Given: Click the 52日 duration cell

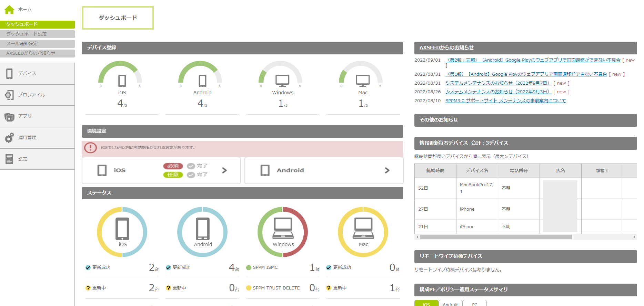Looking at the screenshot, I should [x=435, y=188].
